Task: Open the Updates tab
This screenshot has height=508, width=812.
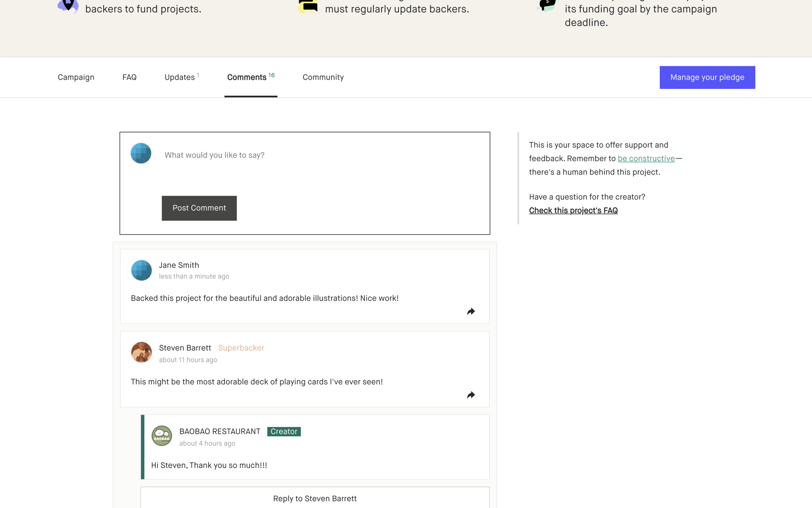Action: coord(181,77)
